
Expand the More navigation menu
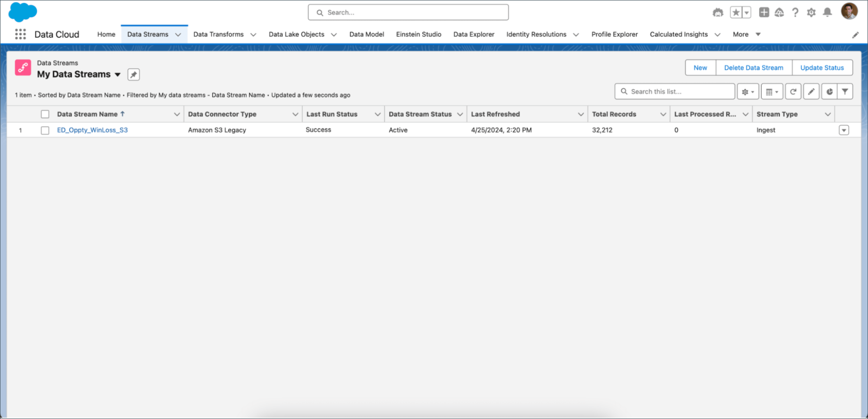click(x=746, y=34)
